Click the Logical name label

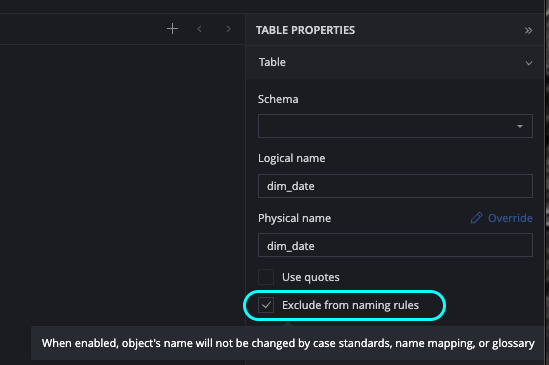(291, 158)
